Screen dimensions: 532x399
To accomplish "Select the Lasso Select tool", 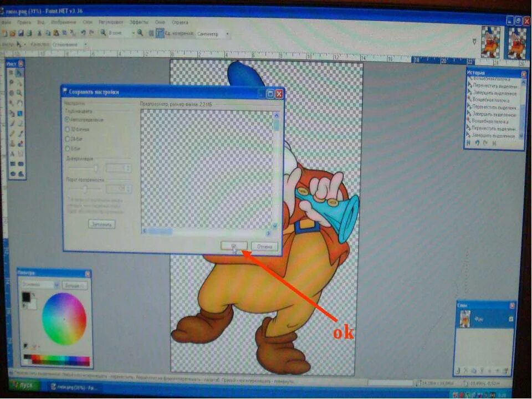I will (x=11, y=83).
